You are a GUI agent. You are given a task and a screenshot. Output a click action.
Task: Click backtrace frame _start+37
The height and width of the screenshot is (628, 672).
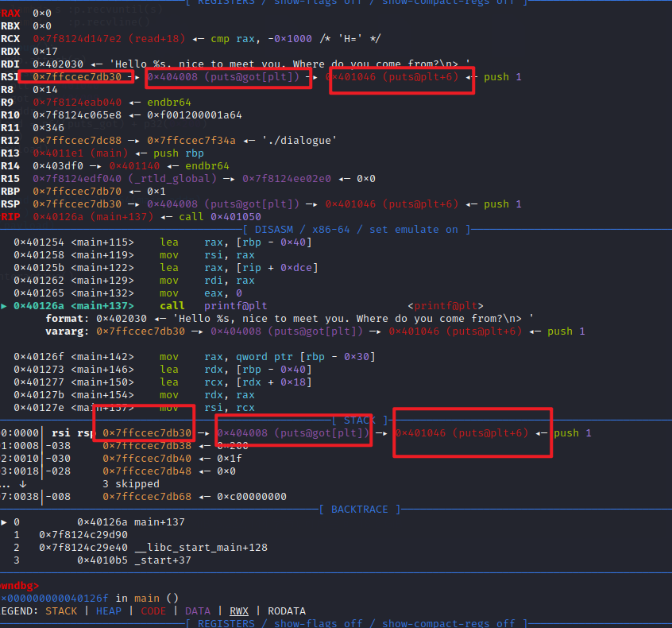pos(163,560)
